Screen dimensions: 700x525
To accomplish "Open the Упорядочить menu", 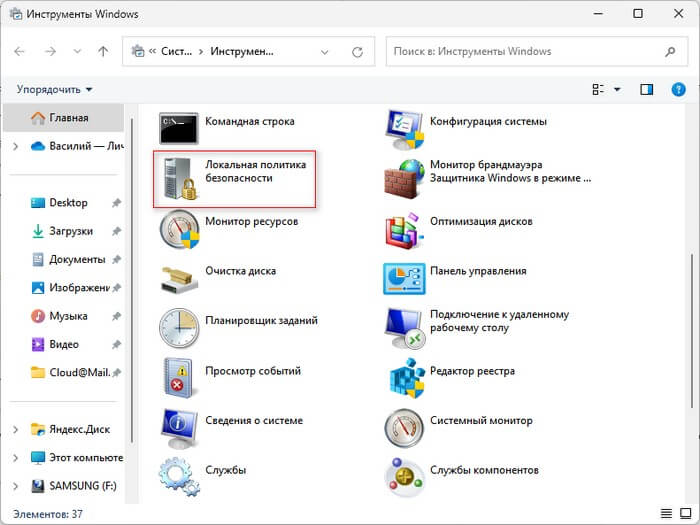I will pos(54,90).
